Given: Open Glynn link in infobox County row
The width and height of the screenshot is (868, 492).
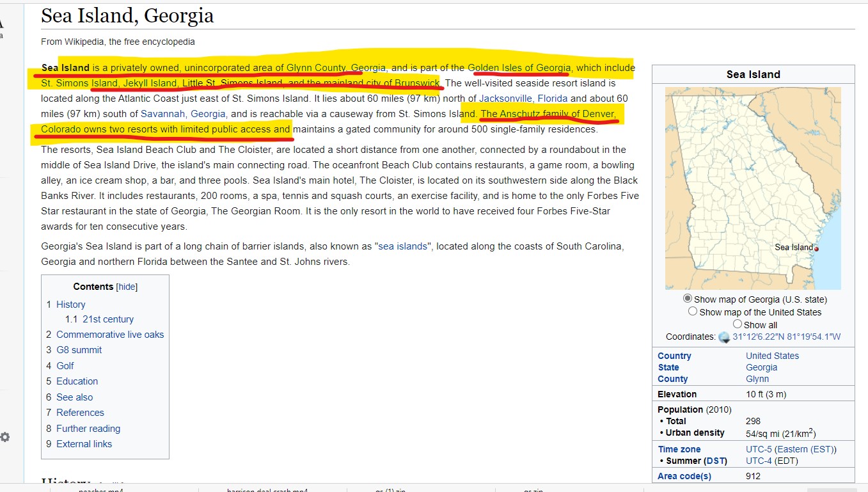Looking at the screenshot, I should coord(757,379).
